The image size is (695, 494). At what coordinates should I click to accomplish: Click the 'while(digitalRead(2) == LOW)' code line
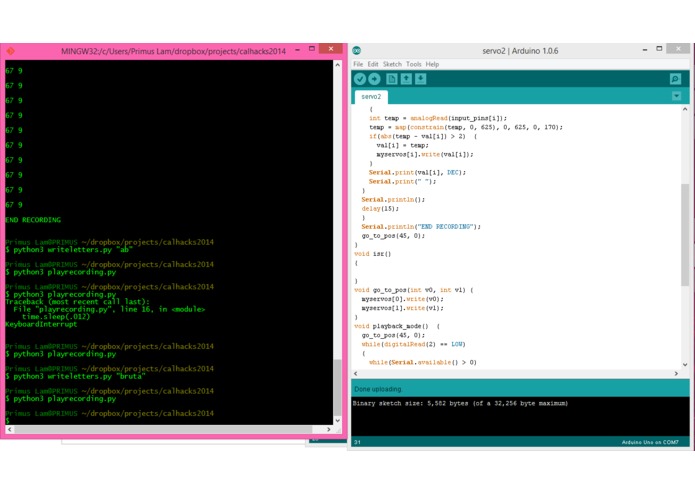point(414,344)
